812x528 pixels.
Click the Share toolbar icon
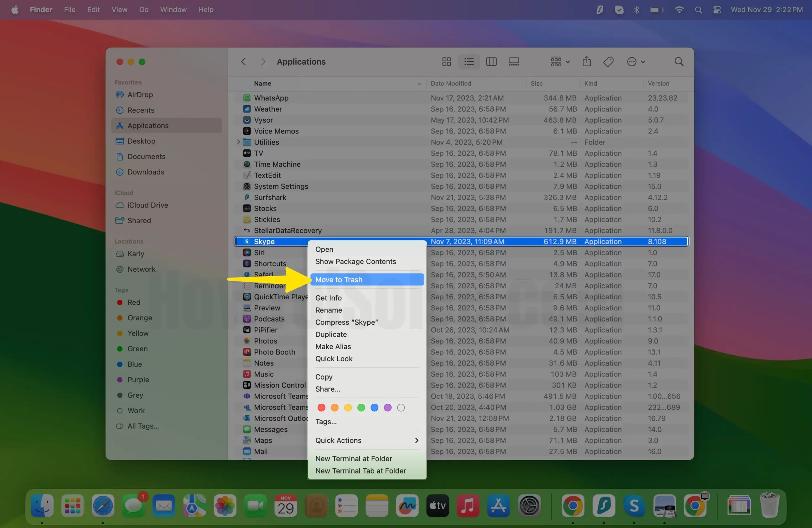tap(586, 62)
